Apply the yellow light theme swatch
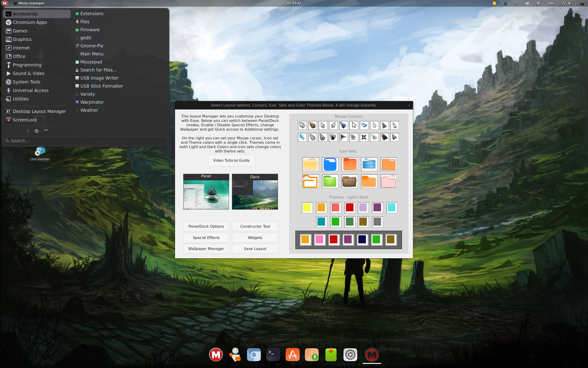588x368 pixels. coord(307,208)
